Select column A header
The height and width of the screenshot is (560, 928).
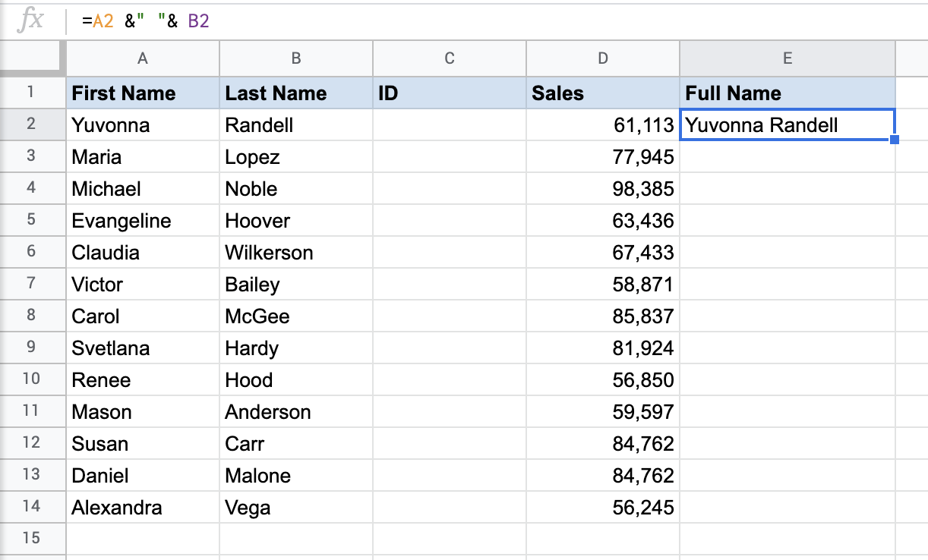point(143,58)
